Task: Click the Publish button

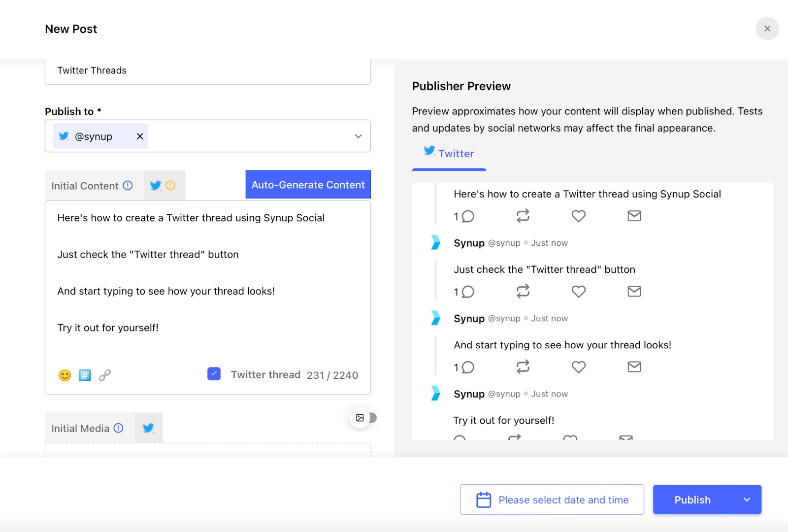Action: pyautogui.click(x=692, y=499)
